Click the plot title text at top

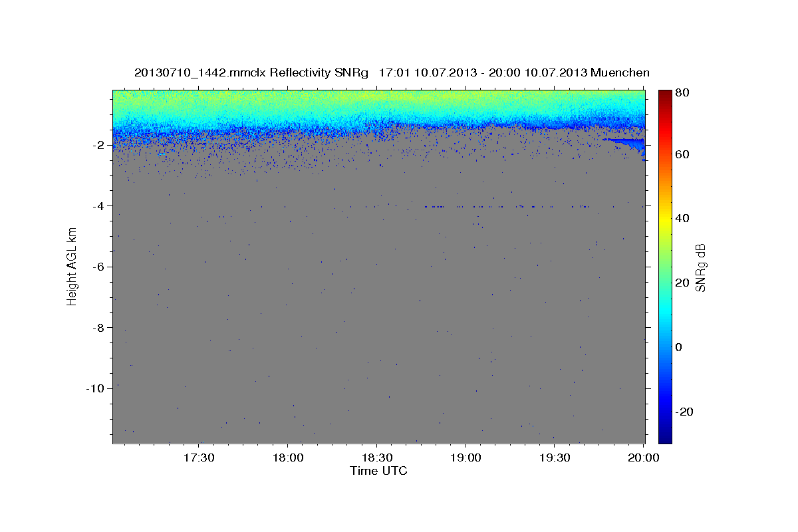[x=392, y=72]
